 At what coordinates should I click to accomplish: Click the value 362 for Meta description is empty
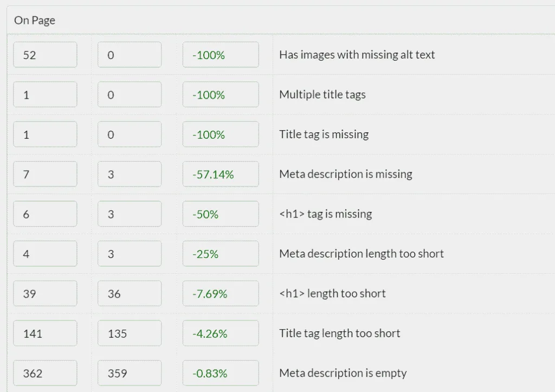click(x=45, y=373)
